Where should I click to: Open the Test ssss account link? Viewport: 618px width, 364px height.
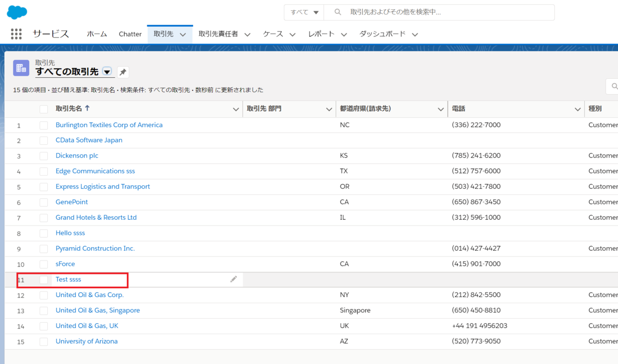coord(68,280)
